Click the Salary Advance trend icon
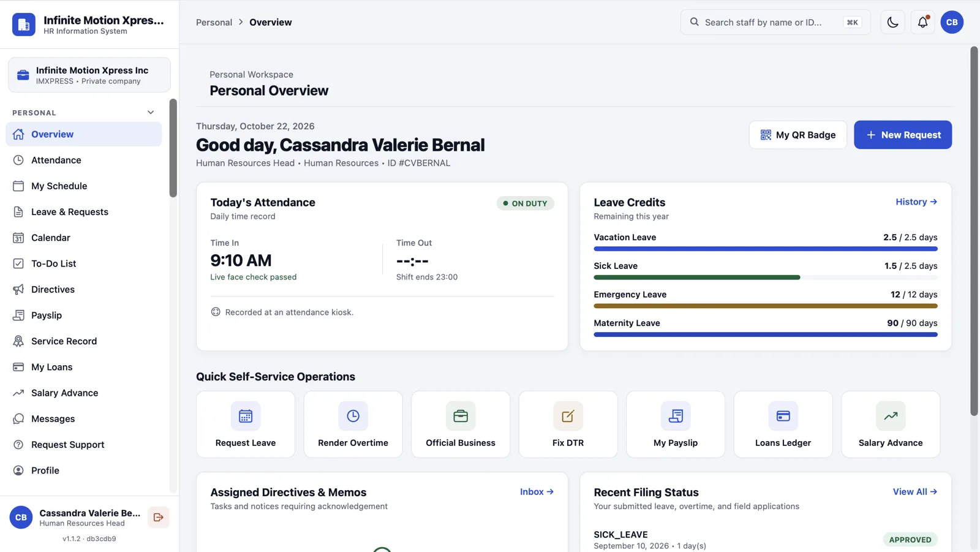 coord(891,416)
